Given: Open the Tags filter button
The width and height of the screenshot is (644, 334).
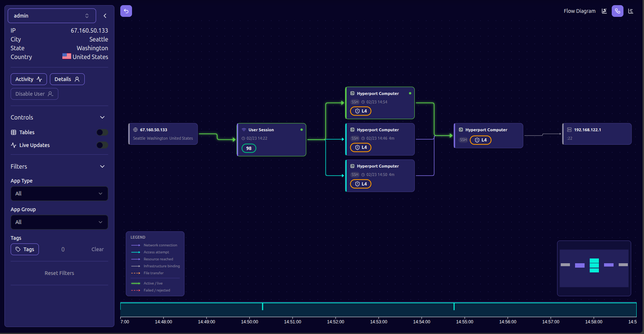Looking at the screenshot, I should [25, 249].
